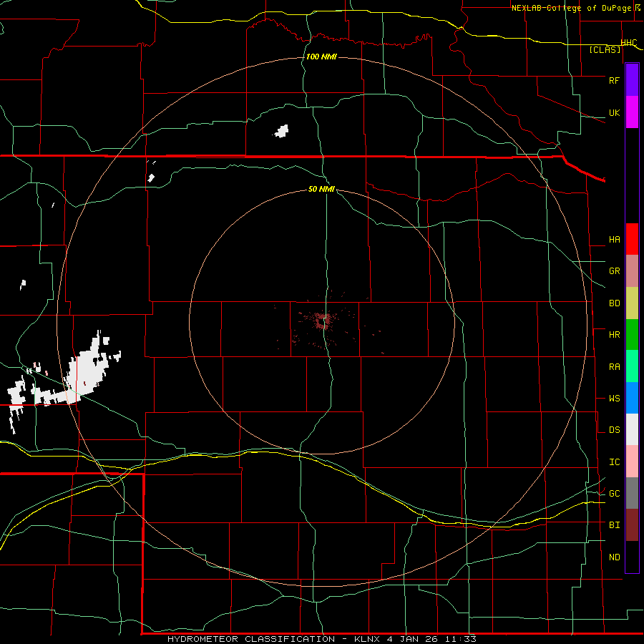Screen dimensions: 644x644
Task: Click the HA legend label
Action: point(614,240)
